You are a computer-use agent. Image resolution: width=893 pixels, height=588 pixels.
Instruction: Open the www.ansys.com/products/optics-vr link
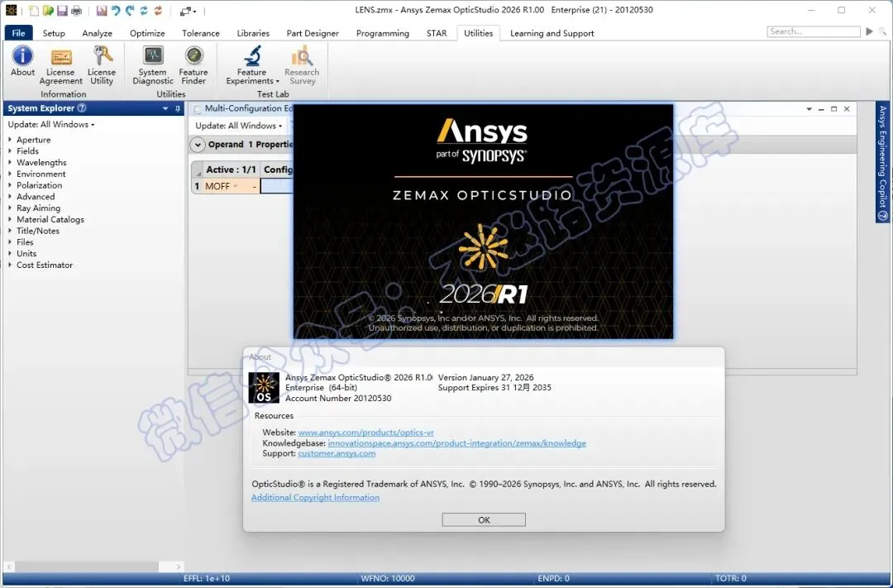365,433
